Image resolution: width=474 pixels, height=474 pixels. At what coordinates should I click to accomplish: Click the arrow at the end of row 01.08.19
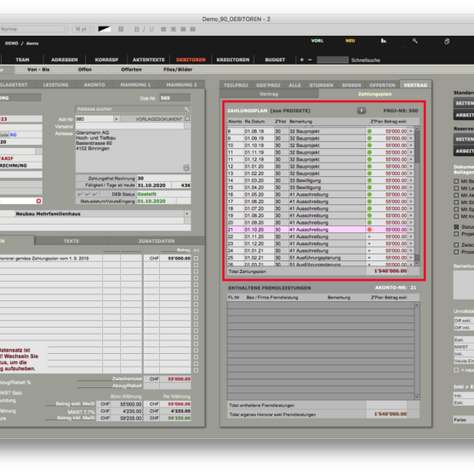411,131
